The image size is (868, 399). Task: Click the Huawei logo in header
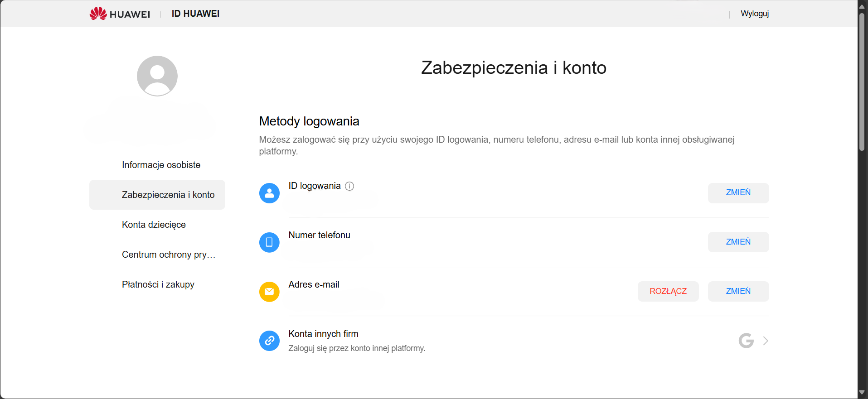coord(120,14)
